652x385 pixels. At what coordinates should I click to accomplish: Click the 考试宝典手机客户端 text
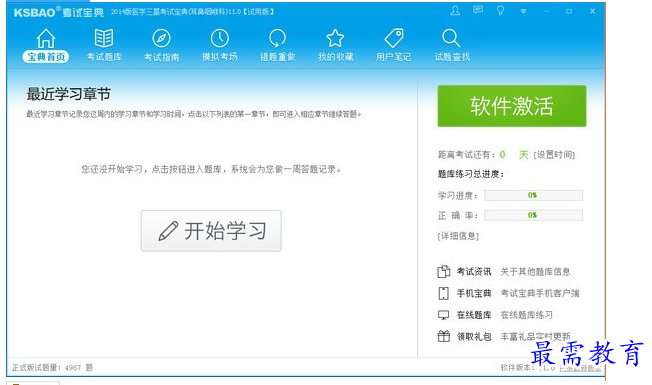pyautogui.click(x=540, y=293)
